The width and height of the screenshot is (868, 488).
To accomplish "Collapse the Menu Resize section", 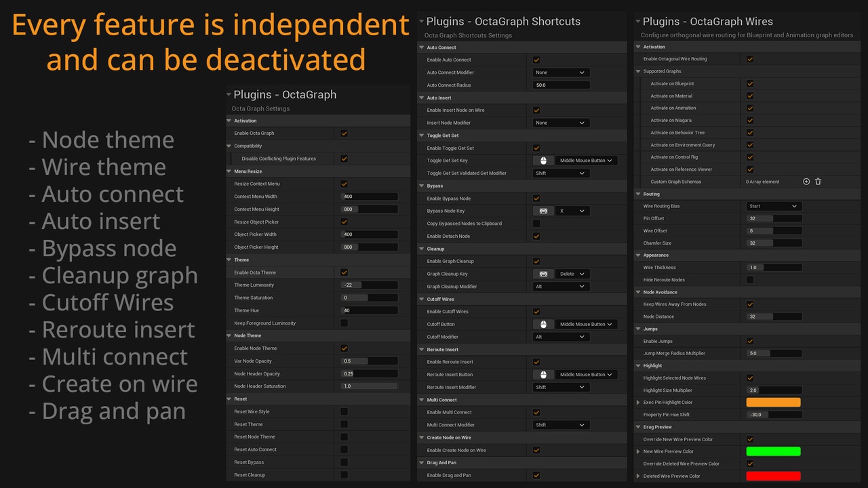I will click(229, 171).
